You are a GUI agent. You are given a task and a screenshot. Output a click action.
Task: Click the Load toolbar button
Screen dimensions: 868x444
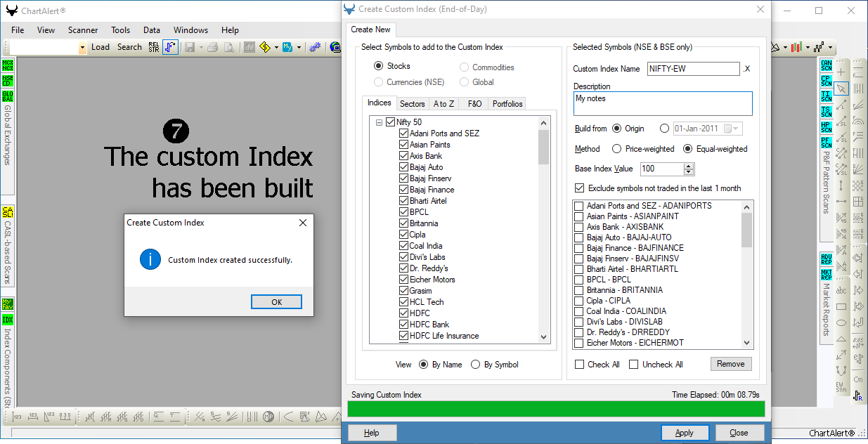[x=101, y=47]
